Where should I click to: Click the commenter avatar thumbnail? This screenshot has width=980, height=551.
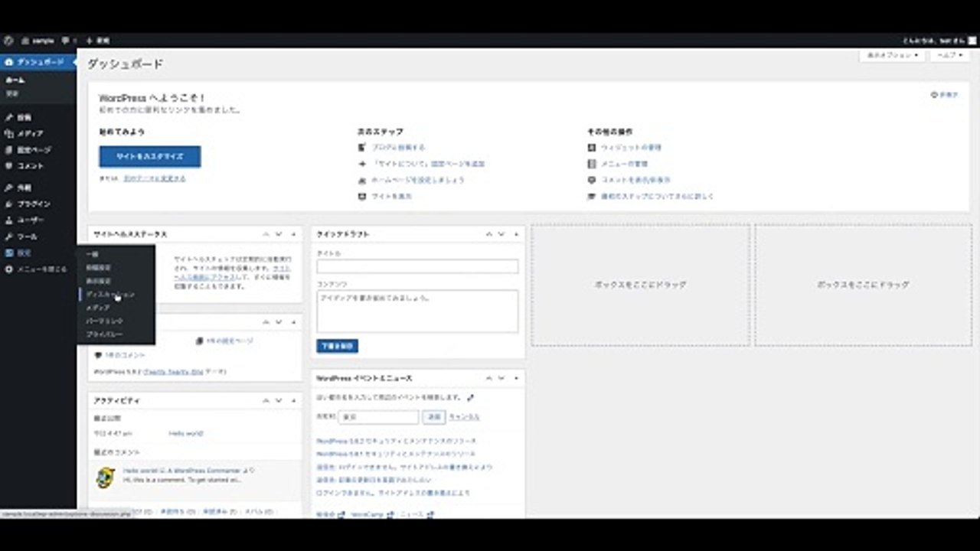tap(105, 477)
